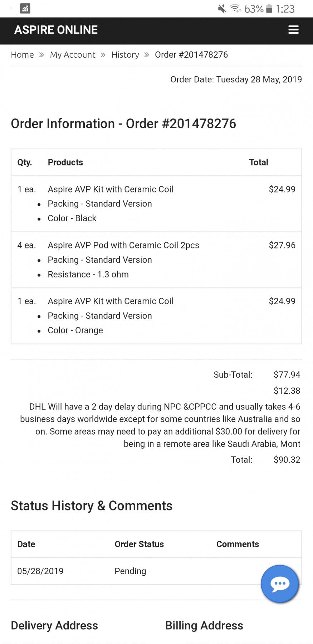Click the Billing Address heading

tap(204, 625)
